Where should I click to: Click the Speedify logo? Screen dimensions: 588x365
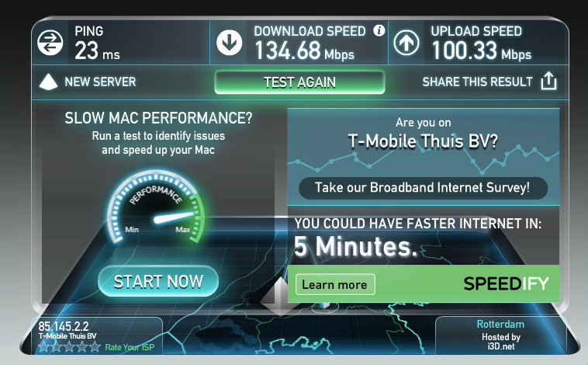pyautogui.click(x=506, y=284)
